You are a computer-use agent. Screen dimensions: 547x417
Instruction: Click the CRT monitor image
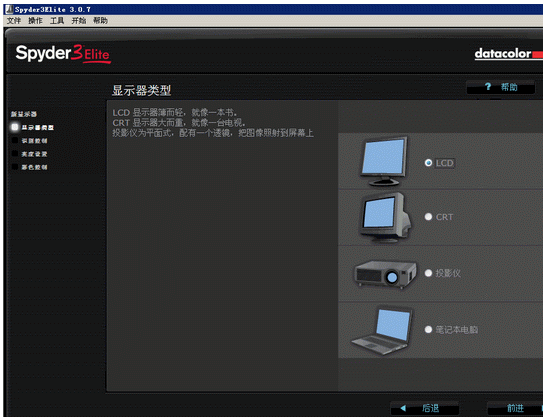tap(385, 217)
